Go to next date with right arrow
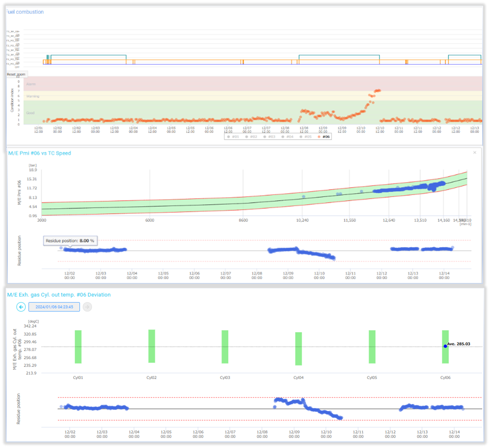Viewport: 490px width, 448px height. 87,307
